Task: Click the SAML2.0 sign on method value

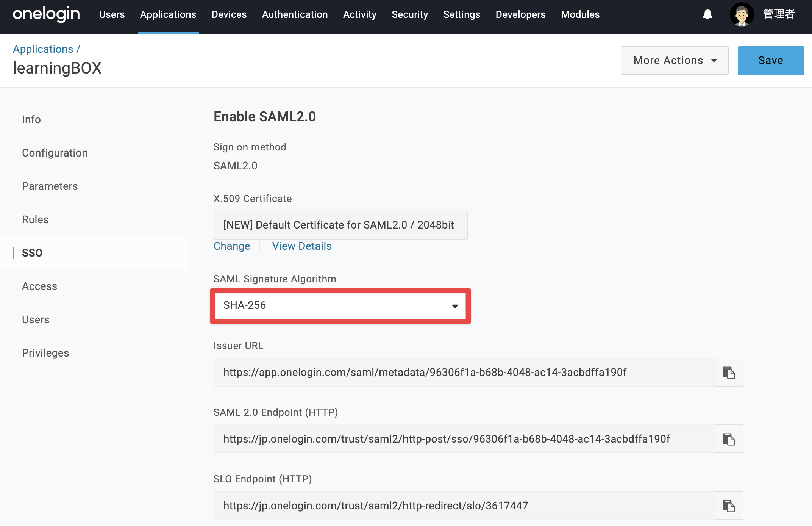Action: (x=235, y=166)
